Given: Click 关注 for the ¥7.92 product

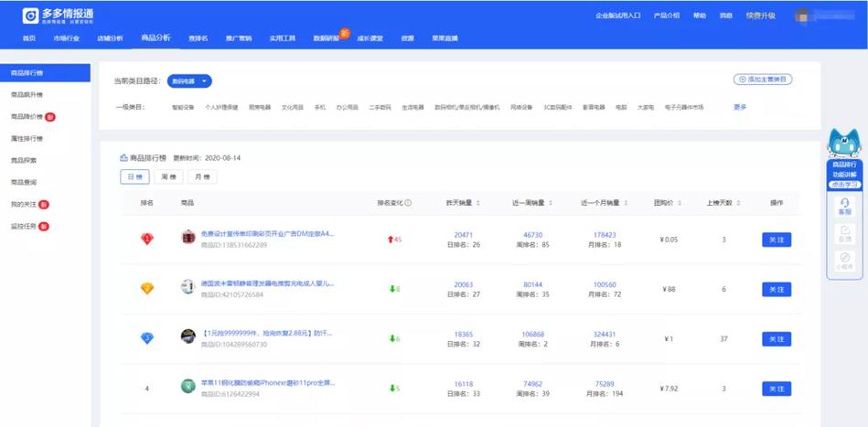Looking at the screenshot, I should [777, 389].
